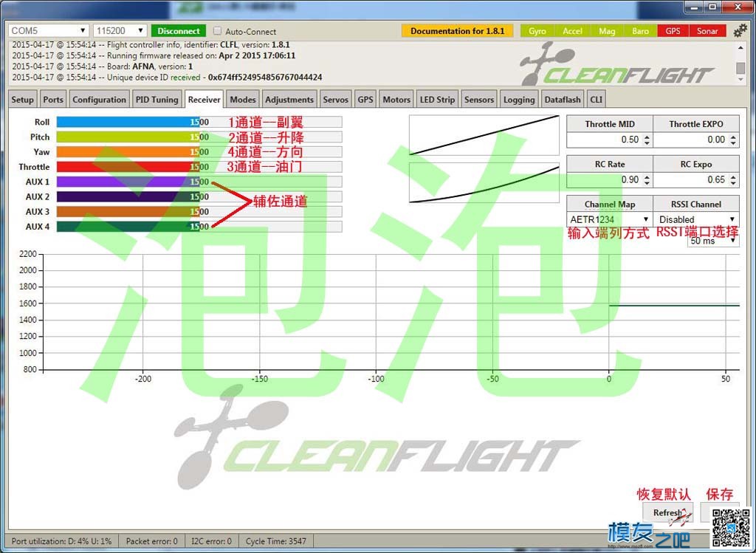The height and width of the screenshot is (553, 756).
Task: Open the RSSI Channel Disabled dropdown
Action: tap(696, 219)
